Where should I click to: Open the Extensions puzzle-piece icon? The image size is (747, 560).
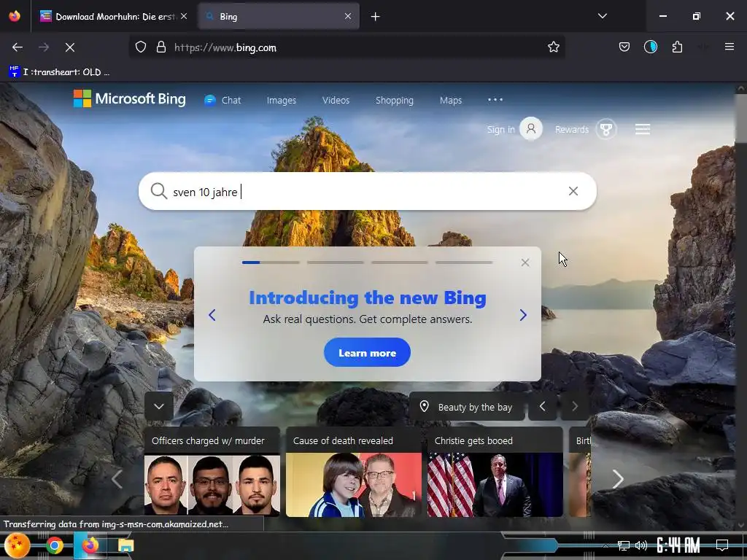[x=677, y=47]
